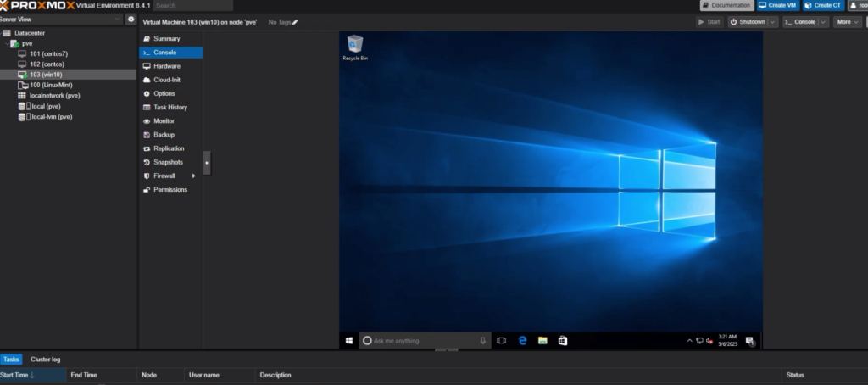868x385 pixels.
Task: Sort by Status column header
Action: [825, 375]
